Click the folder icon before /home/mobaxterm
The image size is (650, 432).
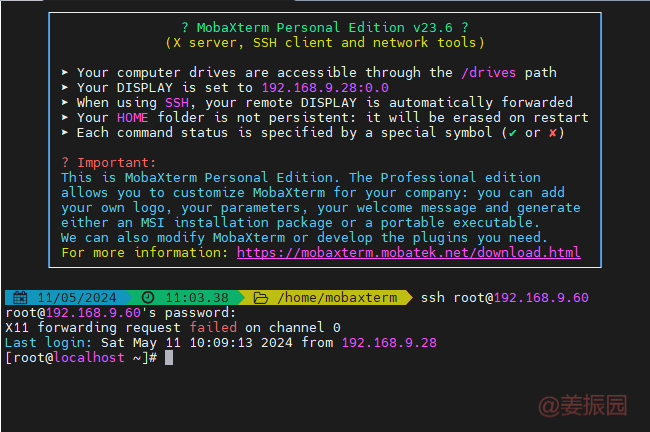point(261,298)
